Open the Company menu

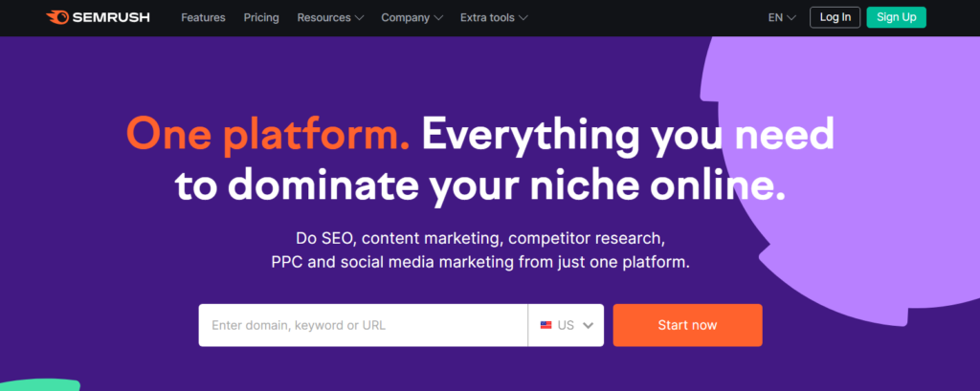point(405,17)
